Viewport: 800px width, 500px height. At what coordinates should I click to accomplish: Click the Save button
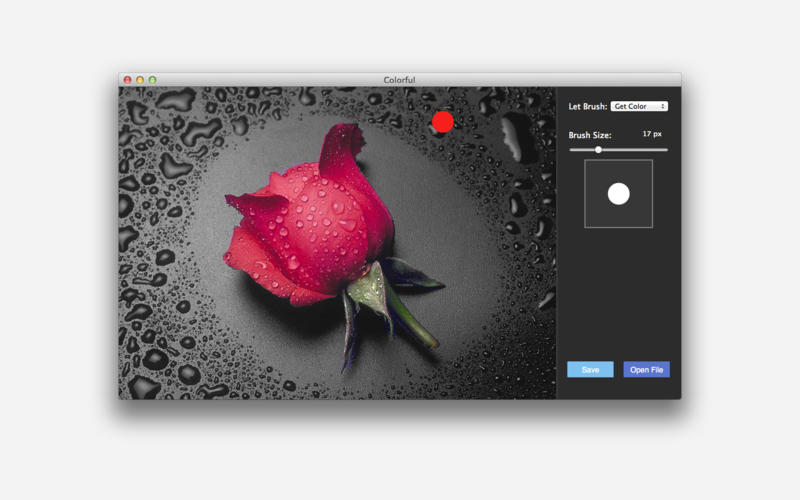coord(590,369)
